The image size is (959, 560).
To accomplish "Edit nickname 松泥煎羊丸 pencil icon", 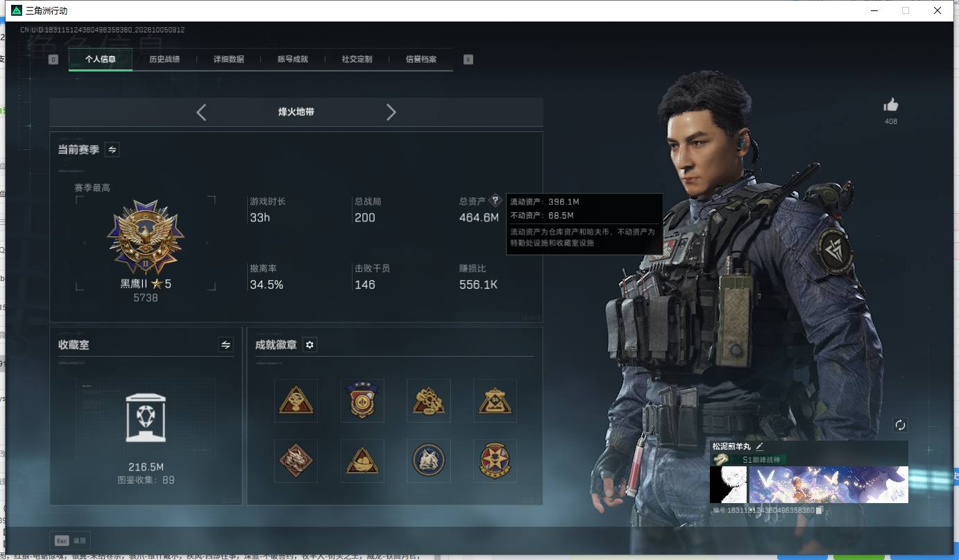I will click(760, 446).
